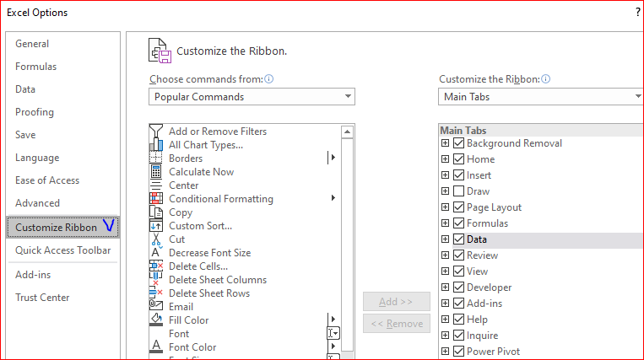
Task: Click the Calculate Now calculator icon
Action: pos(155,172)
